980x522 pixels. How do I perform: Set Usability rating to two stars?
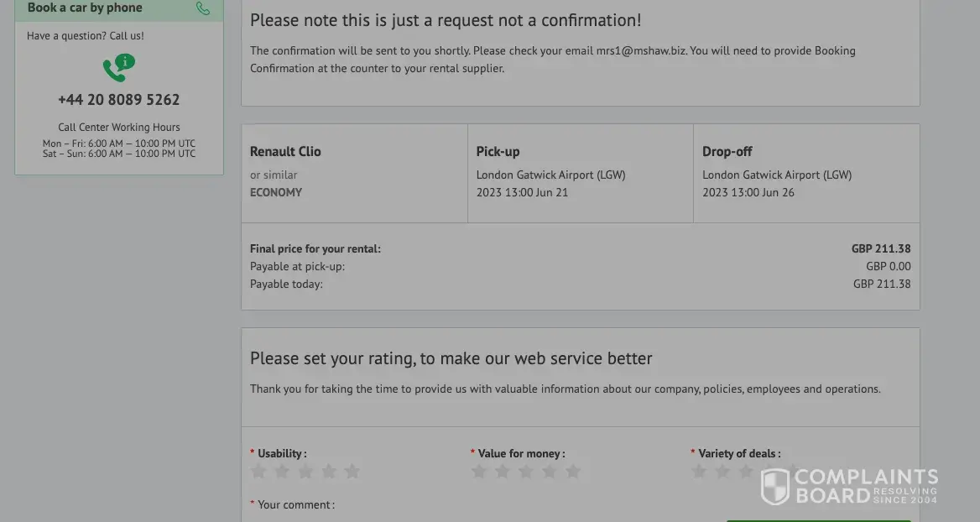pyautogui.click(x=282, y=472)
